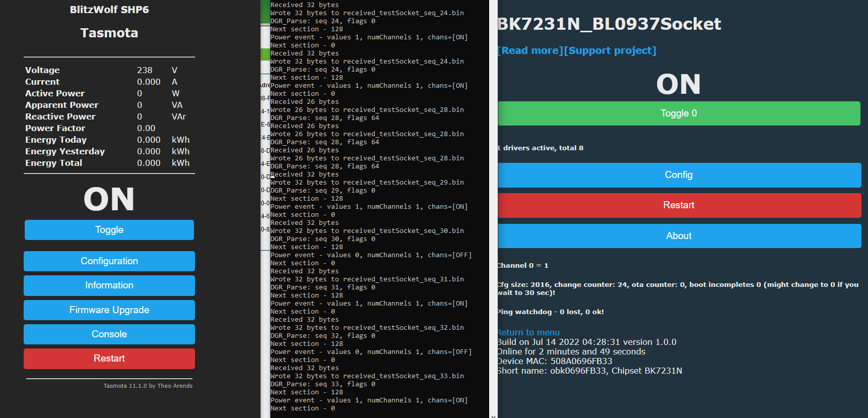The image size is (868, 418).
Task: Open the About page of BK7231N socket
Action: click(x=679, y=236)
